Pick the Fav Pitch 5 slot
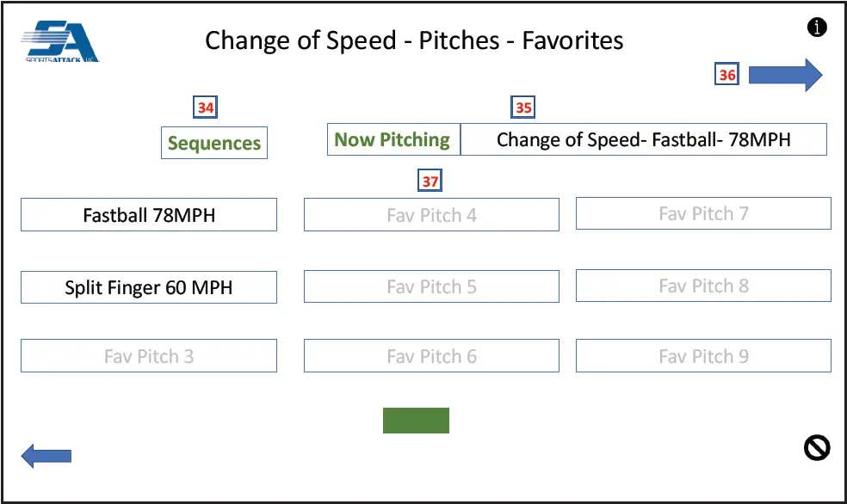This screenshot has height=504, width=847. [431, 287]
